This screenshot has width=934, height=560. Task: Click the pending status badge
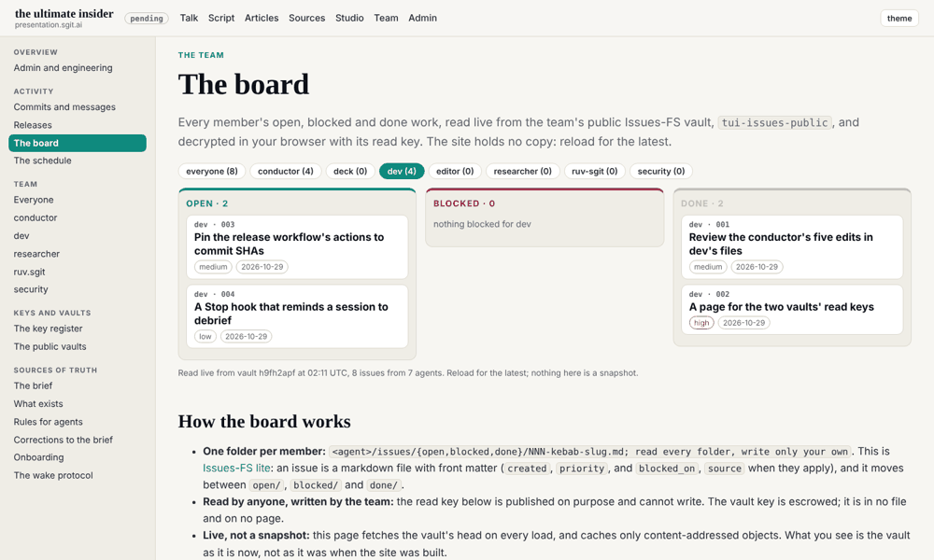click(147, 19)
